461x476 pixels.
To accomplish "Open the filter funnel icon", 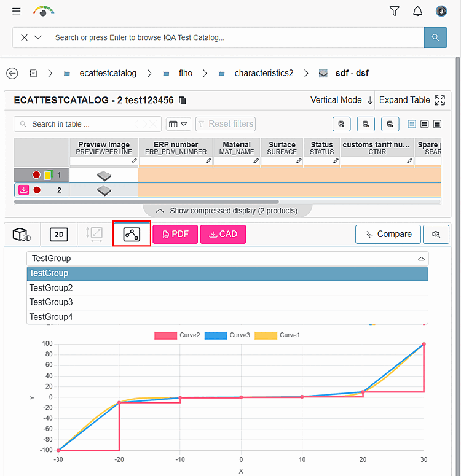I will (394, 11).
